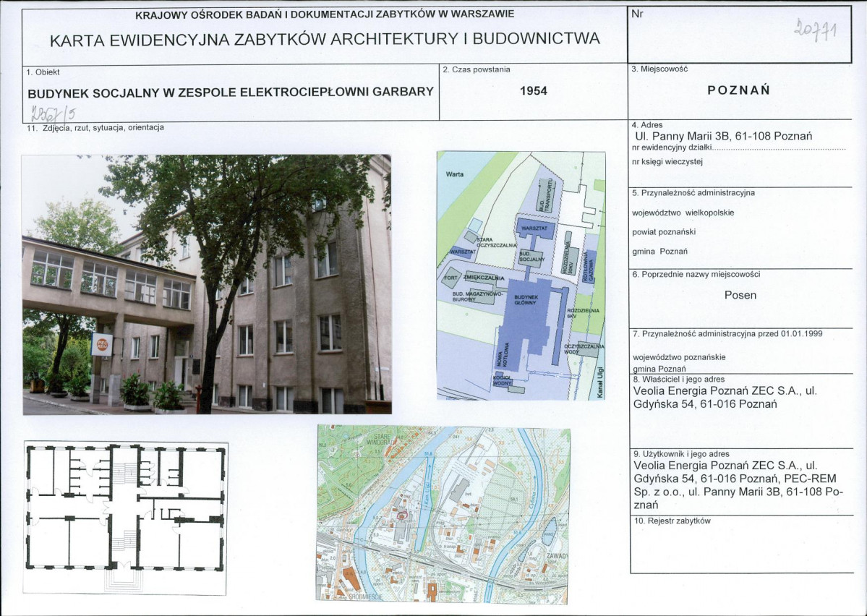Image resolution: width=867 pixels, height=616 pixels.
Task: Click '4. Adres' field label
Action: (x=646, y=125)
